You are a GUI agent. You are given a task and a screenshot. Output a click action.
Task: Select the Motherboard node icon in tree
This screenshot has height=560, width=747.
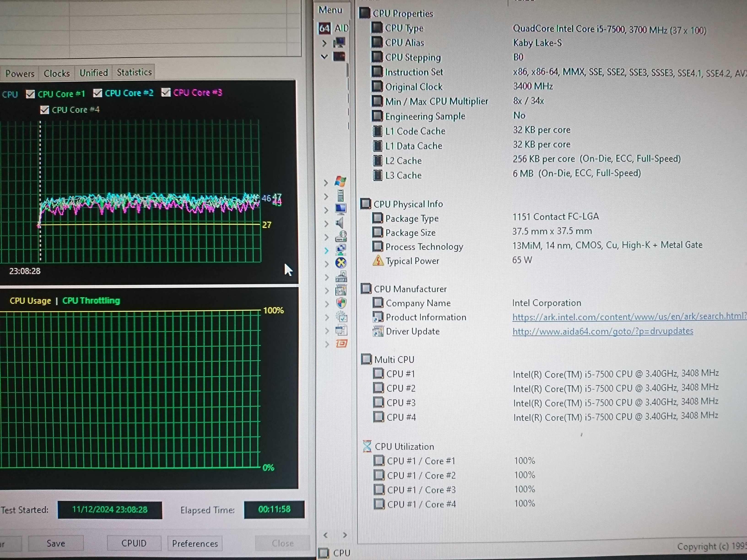coord(339,56)
